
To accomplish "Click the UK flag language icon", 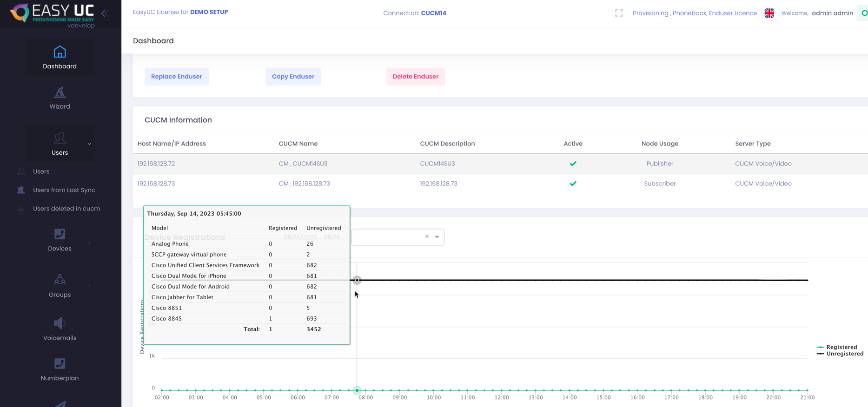I will click(769, 13).
